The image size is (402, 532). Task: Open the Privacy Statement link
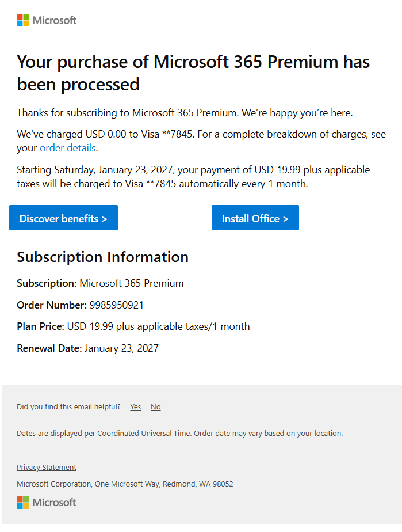point(47,468)
